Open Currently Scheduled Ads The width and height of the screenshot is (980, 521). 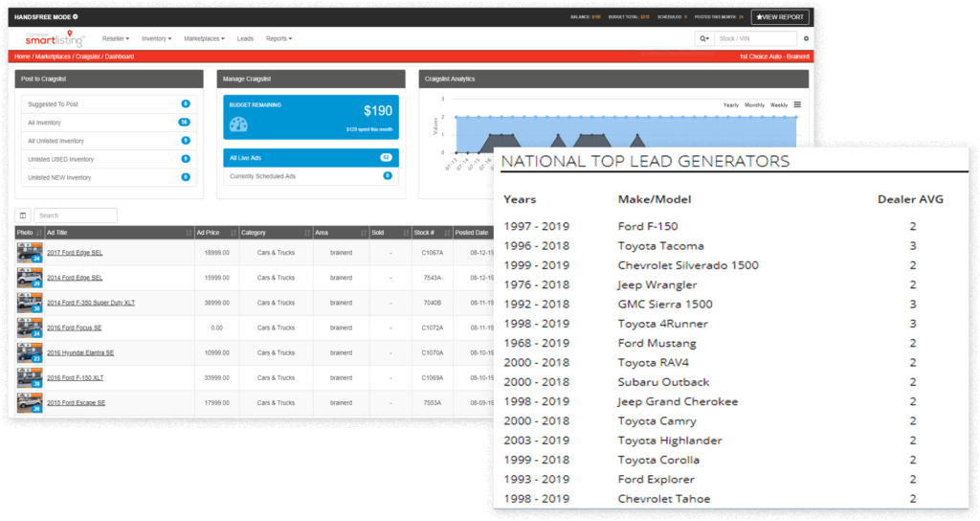coord(311,176)
